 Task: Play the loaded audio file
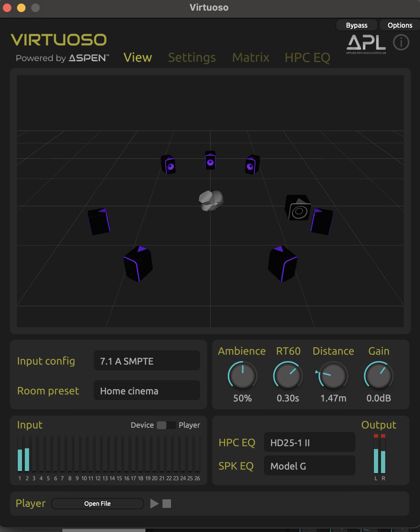pos(154,504)
